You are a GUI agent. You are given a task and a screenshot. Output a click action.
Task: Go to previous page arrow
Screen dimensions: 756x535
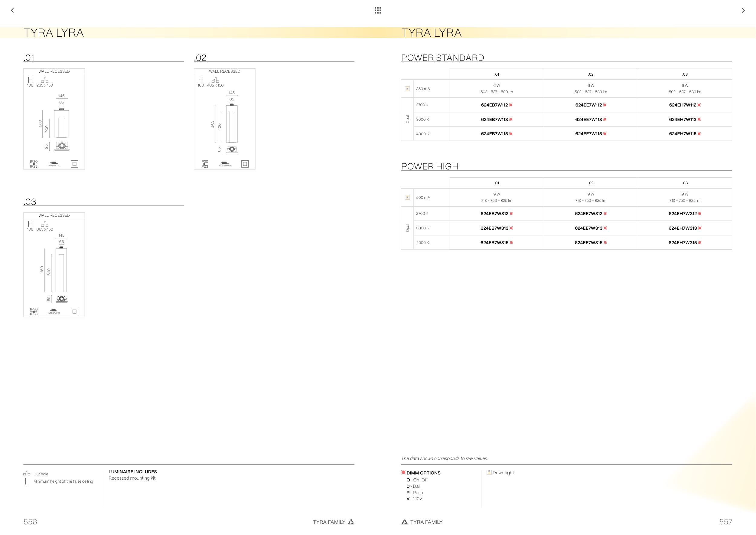12,10
